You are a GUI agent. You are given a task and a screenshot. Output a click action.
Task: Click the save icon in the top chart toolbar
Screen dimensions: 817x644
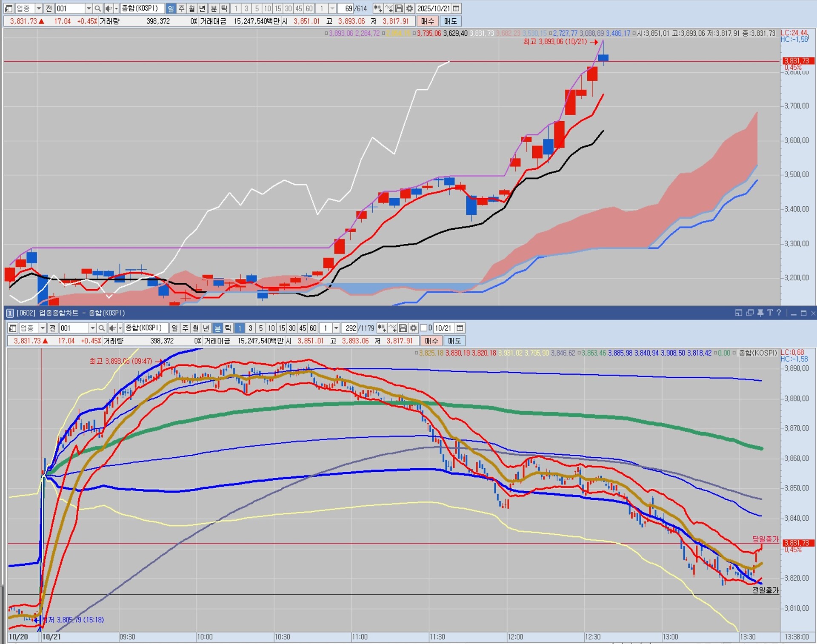click(399, 9)
